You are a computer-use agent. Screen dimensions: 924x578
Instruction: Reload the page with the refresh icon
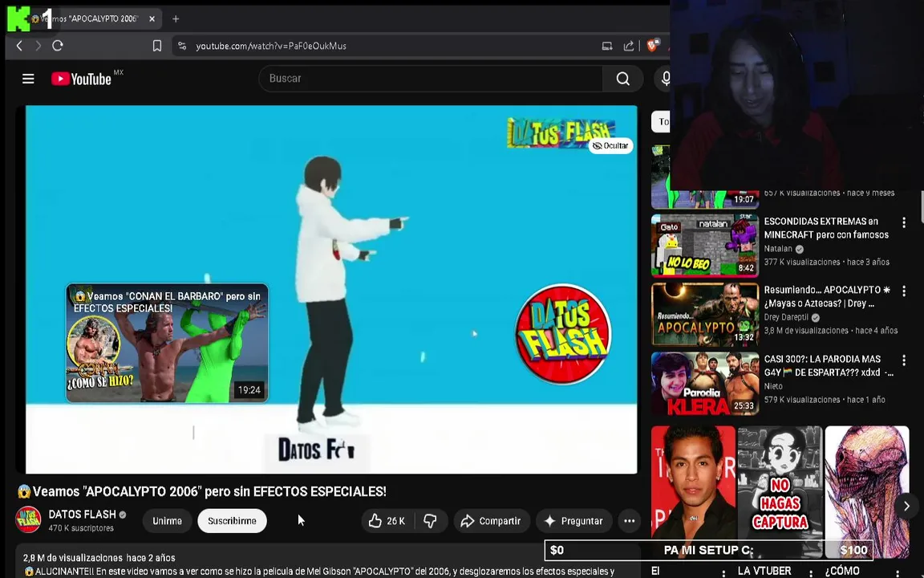pos(58,46)
